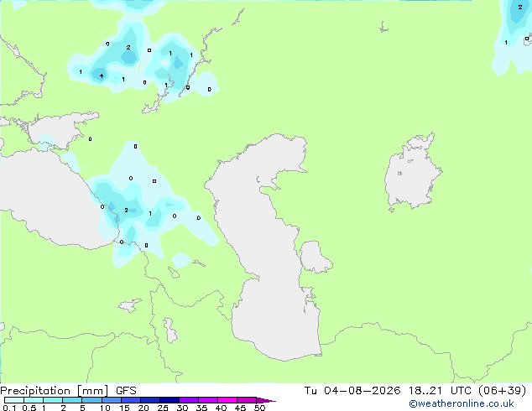Click the date 'Tu 04-08-2026'
This screenshot has width=532, height=411.
point(352,391)
